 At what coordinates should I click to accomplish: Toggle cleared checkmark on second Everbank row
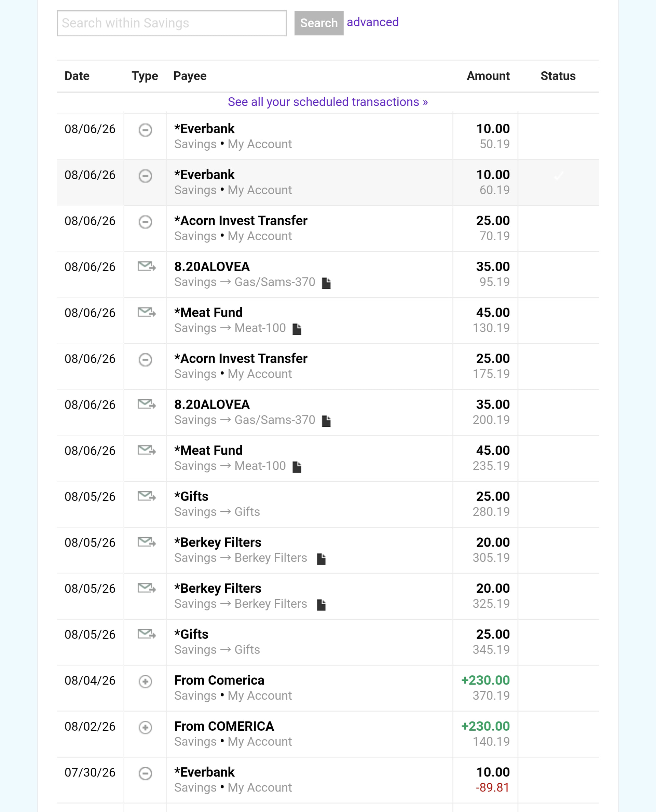click(559, 176)
